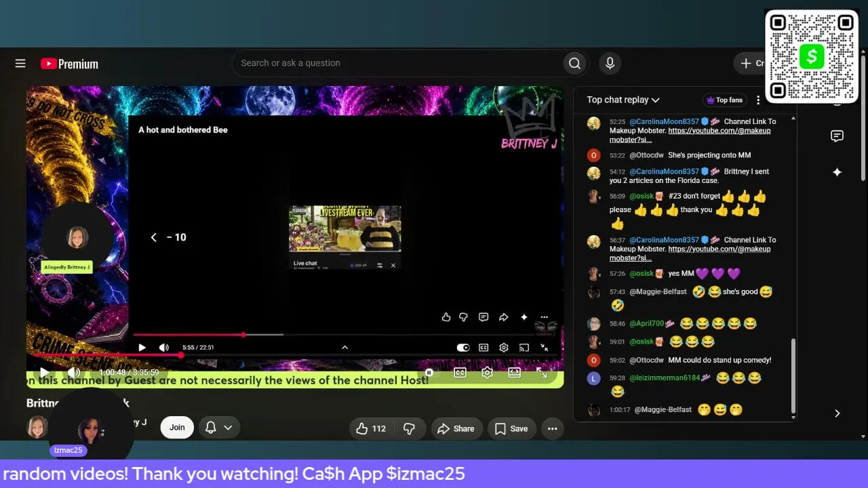Enter fullscreen on main video
Viewport: 868px width, 488px height.
tap(541, 372)
